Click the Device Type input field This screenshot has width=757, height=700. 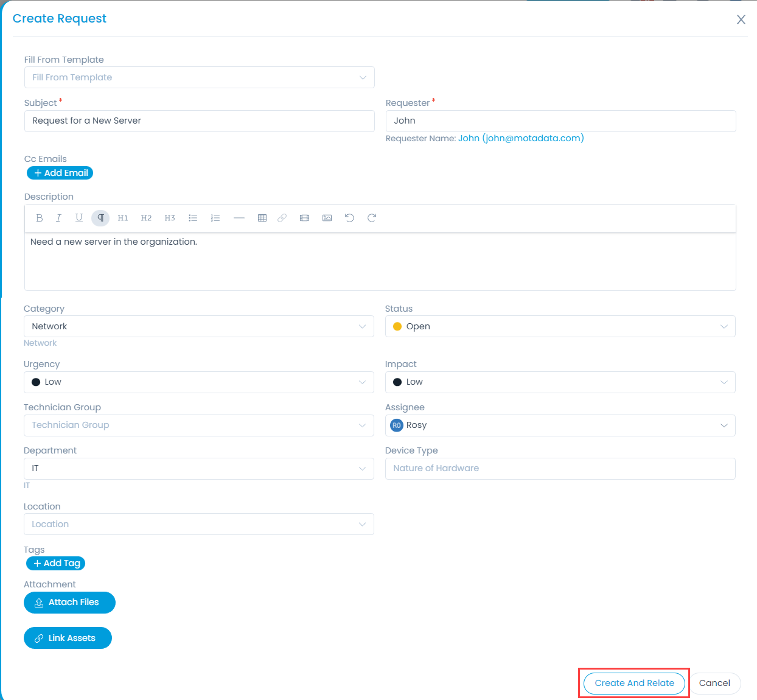560,468
